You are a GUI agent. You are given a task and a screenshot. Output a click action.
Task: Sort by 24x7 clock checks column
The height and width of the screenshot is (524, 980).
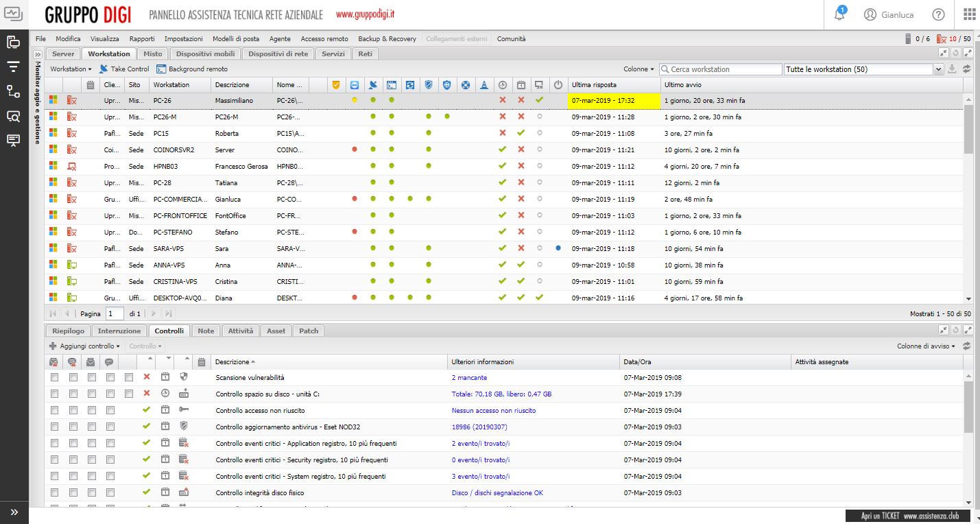502,85
